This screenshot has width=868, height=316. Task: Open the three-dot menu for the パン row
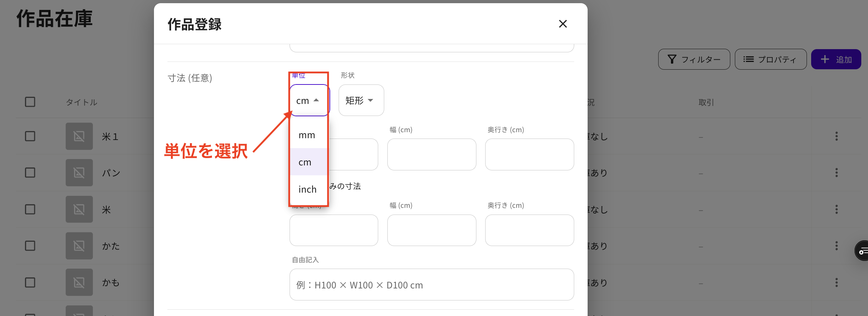tap(836, 173)
